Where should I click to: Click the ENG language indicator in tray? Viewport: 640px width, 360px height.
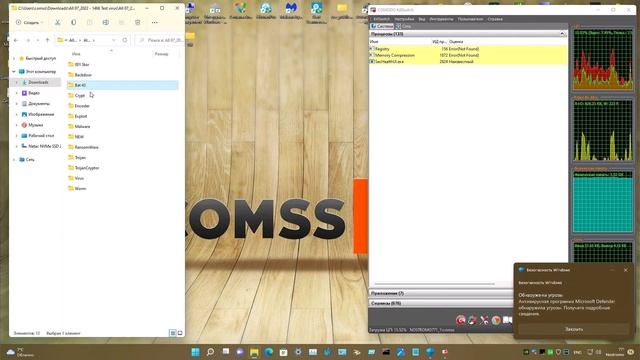578,352
